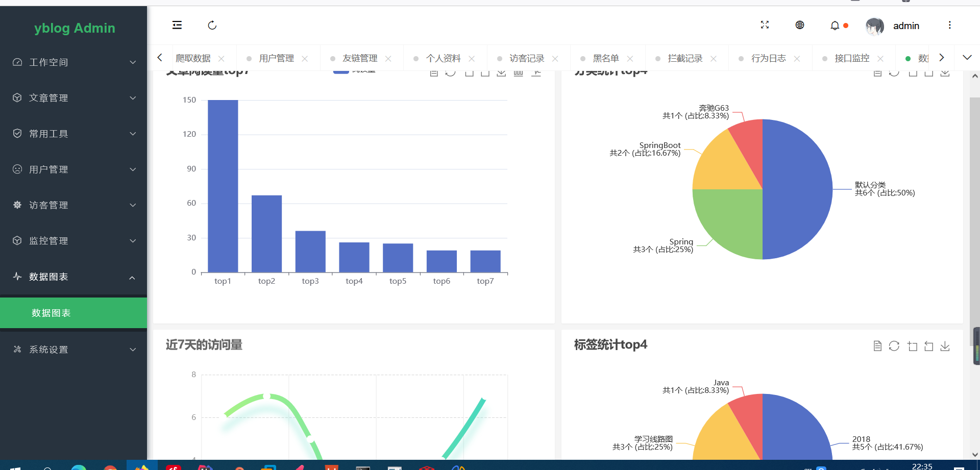This screenshot has width=980, height=470.
Task: Click restore icon in 标签统计top4 toolbox
Action: pos(894,346)
